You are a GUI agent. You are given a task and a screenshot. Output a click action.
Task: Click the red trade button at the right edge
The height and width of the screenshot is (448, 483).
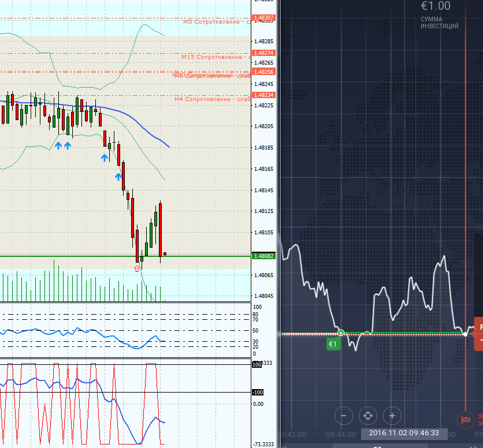pyautogui.click(x=478, y=334)
